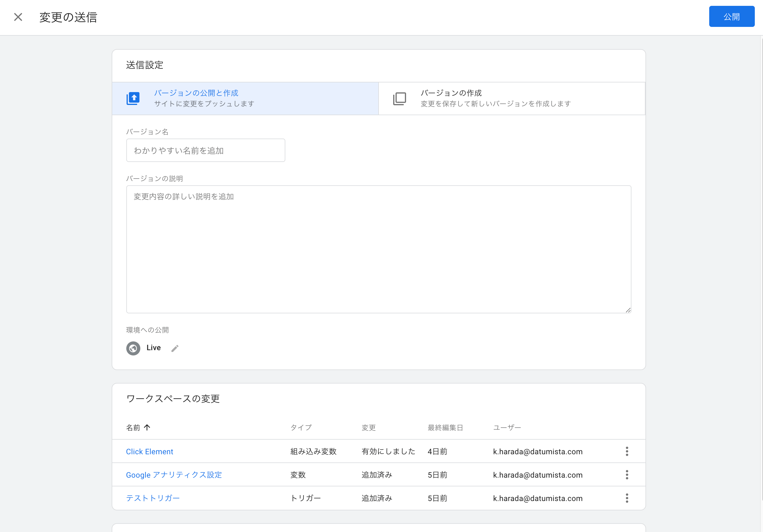Click the 追加済み cell in テストトリガー row
Image resolution: width=763 pixels, height=532 pixels.
pyautogui.click(x=377, y=498)
